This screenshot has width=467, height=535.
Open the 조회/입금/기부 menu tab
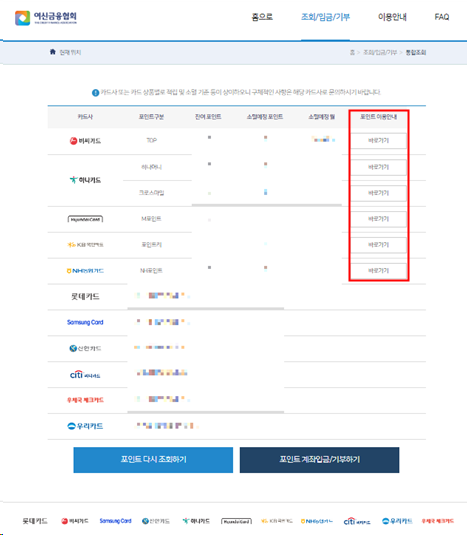click(325, 17)
